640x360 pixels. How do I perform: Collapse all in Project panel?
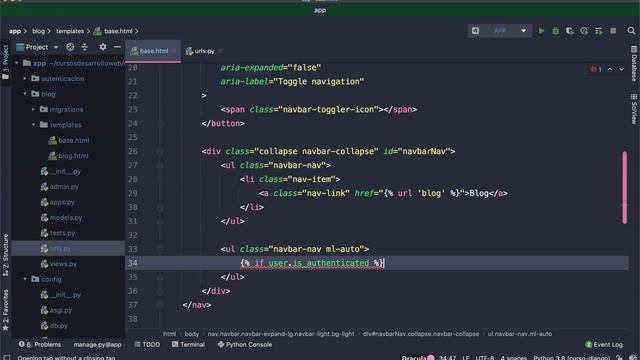[85, 47]
